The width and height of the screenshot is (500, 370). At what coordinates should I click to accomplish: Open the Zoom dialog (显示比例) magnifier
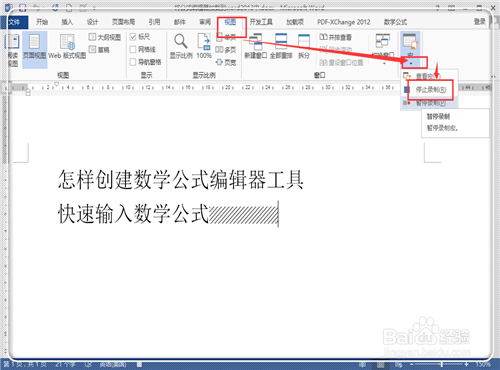tap(181, 47)
